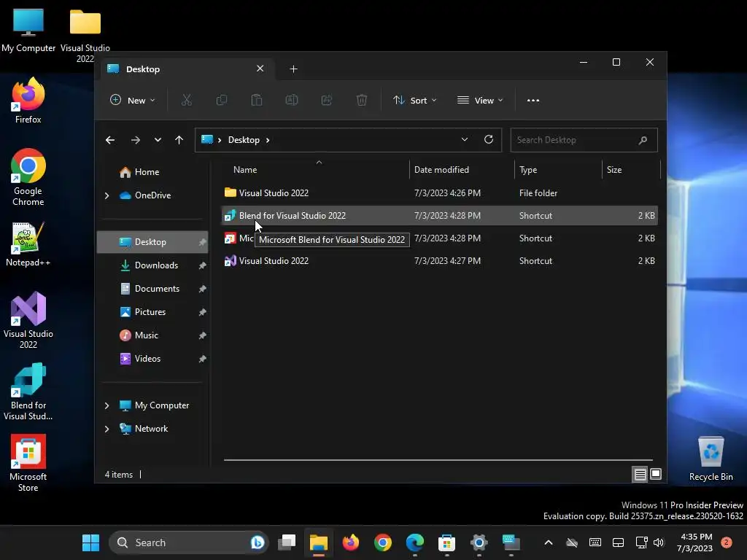Expand My Computer in navigation pane
The image size is (747, 560).
pyautogui.click(x=107, y=405)
